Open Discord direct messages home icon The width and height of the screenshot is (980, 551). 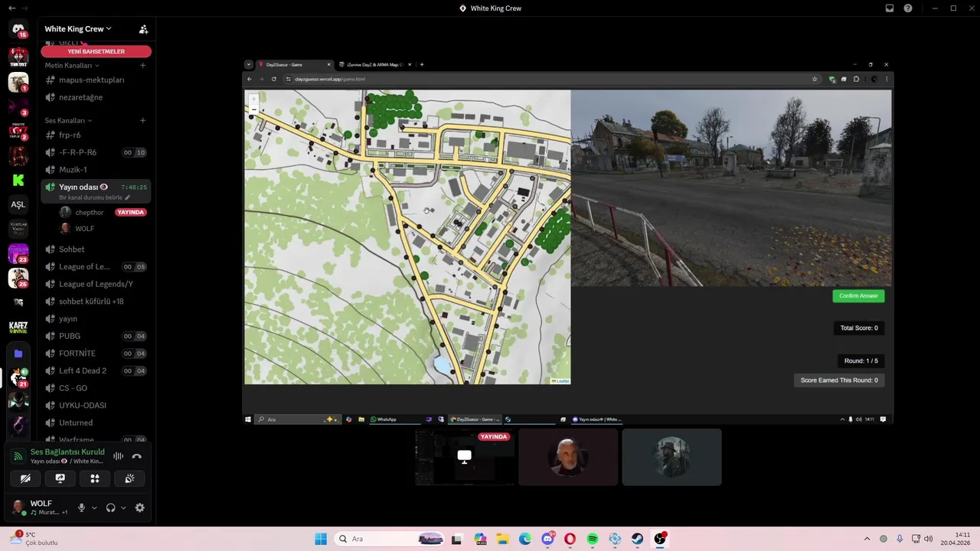(18, 29)
